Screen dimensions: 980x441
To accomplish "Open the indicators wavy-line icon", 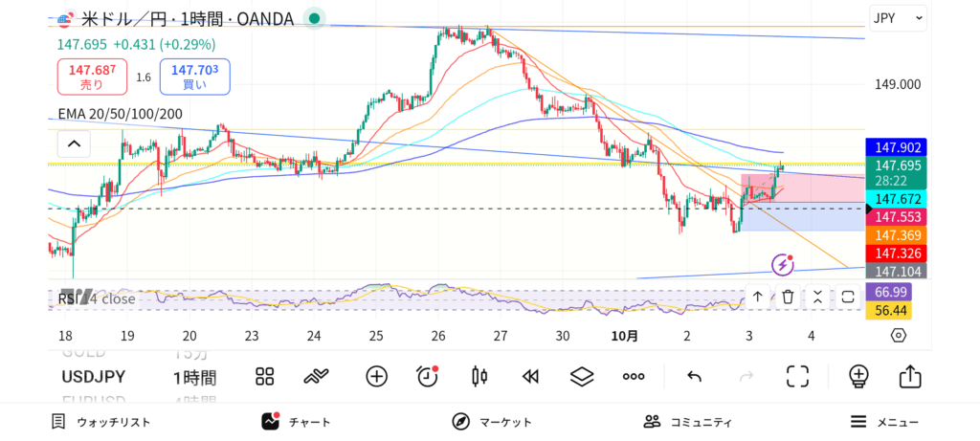I will tap(317, 376).
